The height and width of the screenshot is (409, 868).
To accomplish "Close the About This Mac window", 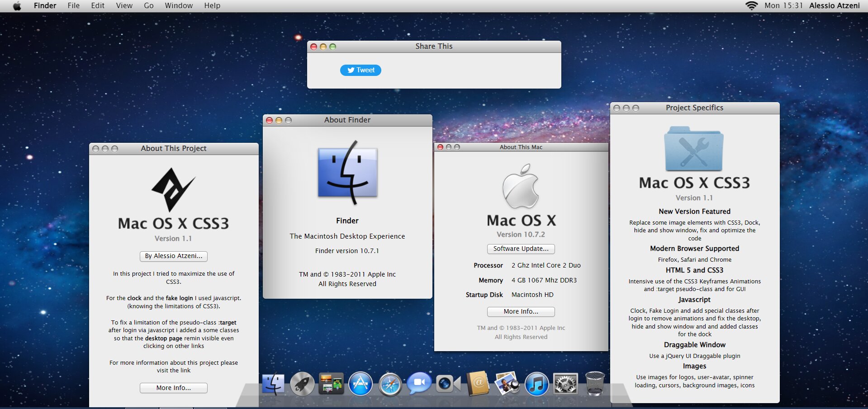I will 440,147.
